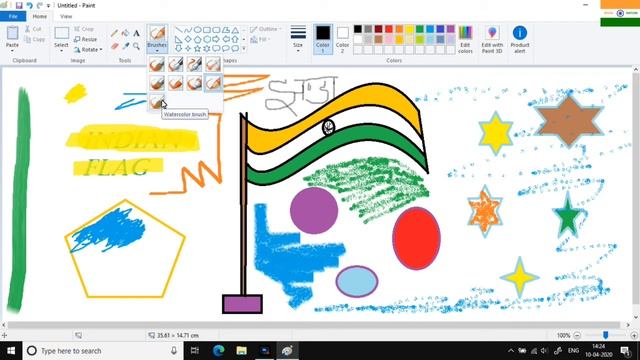Screen dimensions: 640x360
Task: Click the zoom slider handle
Action: coord(606,335)
